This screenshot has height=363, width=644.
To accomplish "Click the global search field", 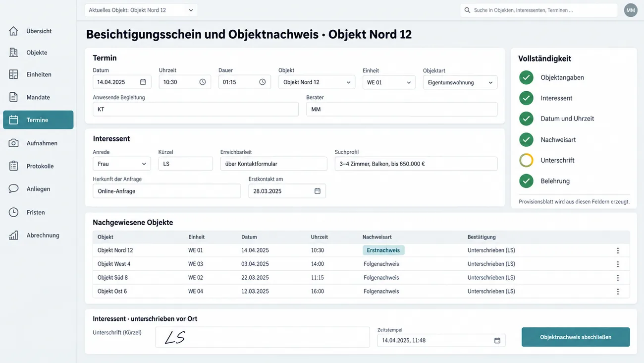I will coord(539,10).
